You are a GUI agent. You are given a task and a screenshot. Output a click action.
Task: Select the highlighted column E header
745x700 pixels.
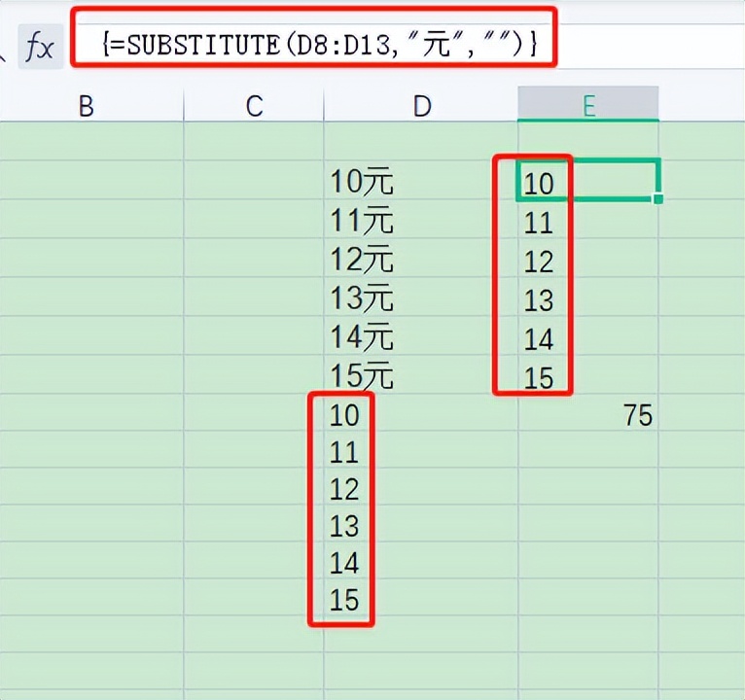(x=588, y=104)
